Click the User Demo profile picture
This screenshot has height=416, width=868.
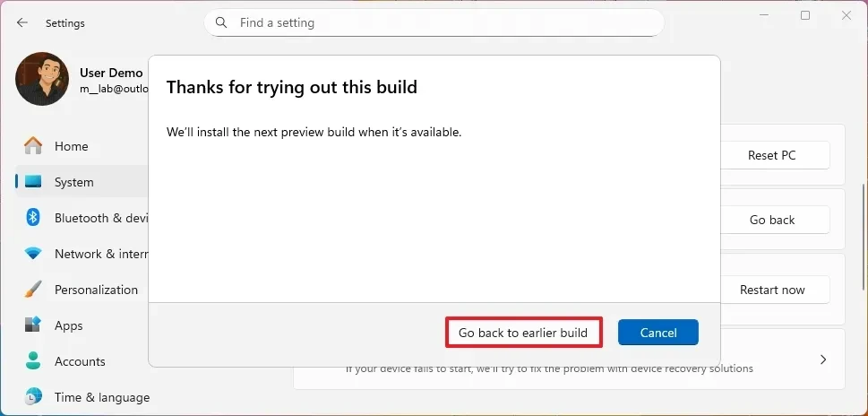pyautogui.click(x=42, y=79)
